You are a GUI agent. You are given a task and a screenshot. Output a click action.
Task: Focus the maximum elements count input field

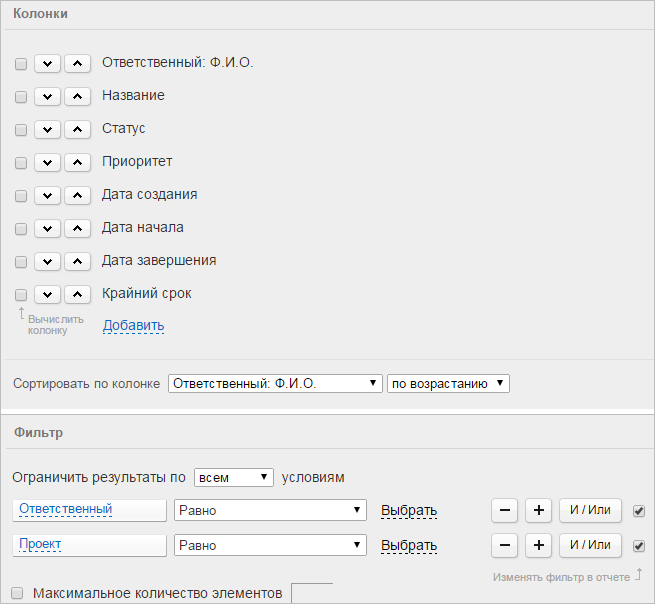tap(312, 593)
